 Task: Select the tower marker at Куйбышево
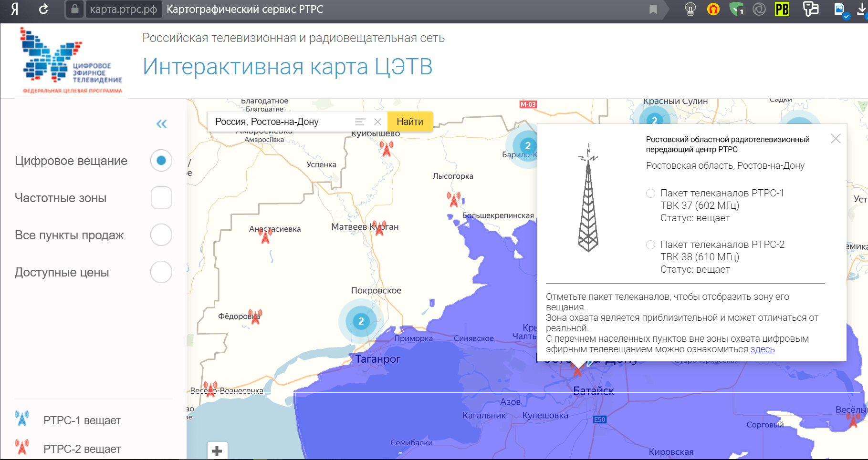[x=387, y=149]
